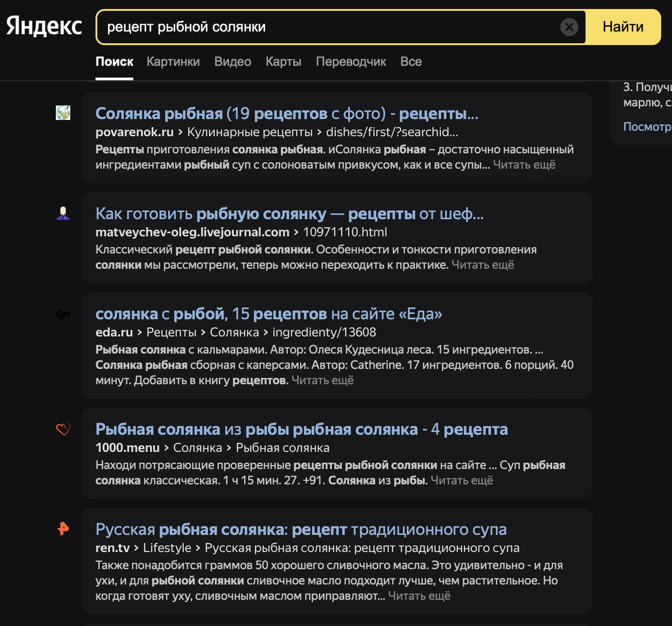Image resolution: width=672 pixels, height=626 pixels.
Task: Open the Яндекс logo homepage
Action: 44,26
